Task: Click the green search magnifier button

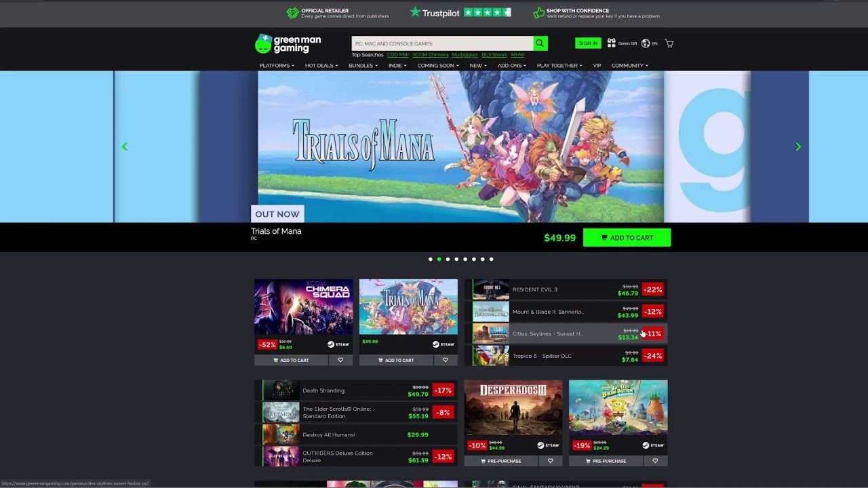Action: click(x=540, y=43)
